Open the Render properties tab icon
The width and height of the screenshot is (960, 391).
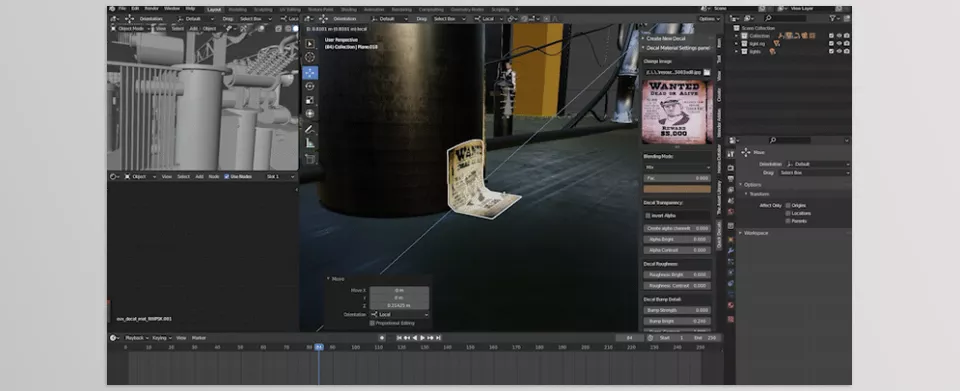(x=730, y=167)
